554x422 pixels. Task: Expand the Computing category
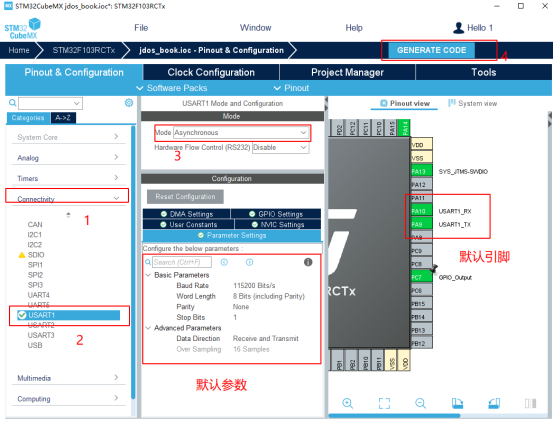pyautogui.click(x=68, y=399)
